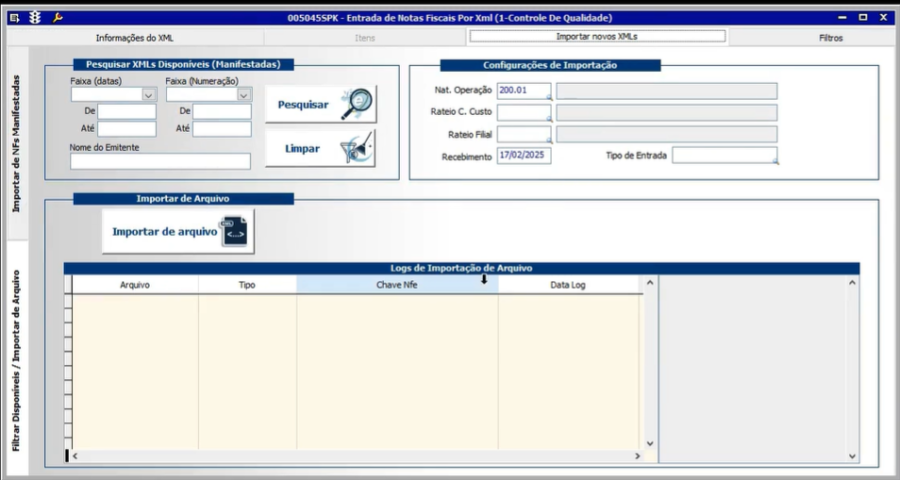Click the magnifier icon on Pesquisar
900x480 pixels.
(x=356, y=103)
